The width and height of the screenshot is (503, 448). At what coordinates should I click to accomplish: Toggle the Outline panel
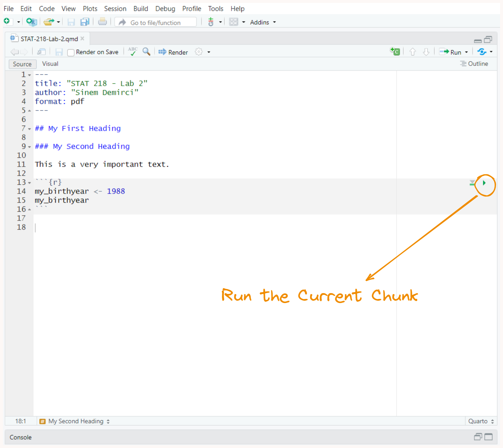[474, 64]
